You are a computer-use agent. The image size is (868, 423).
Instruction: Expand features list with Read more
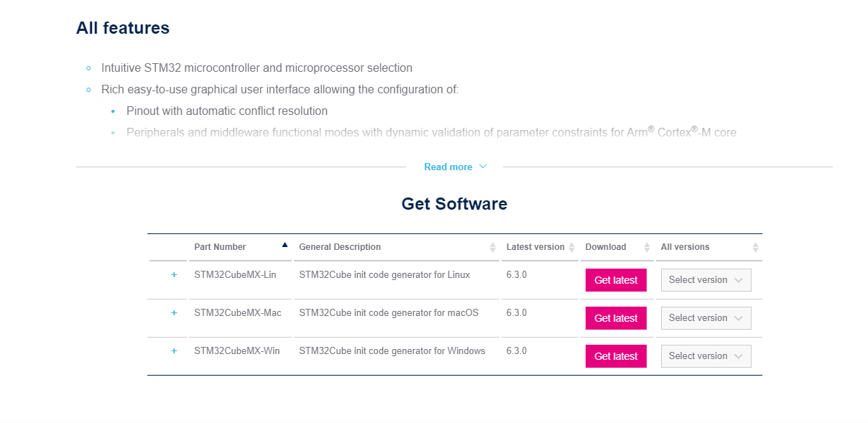coord(455,167)
